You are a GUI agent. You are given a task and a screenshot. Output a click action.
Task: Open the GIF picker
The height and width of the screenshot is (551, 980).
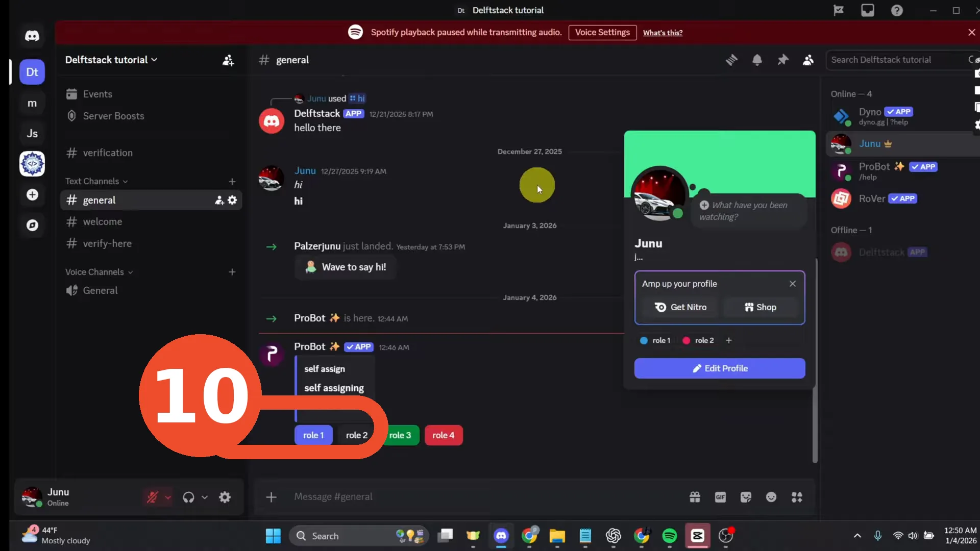click(x=720, y=497)
